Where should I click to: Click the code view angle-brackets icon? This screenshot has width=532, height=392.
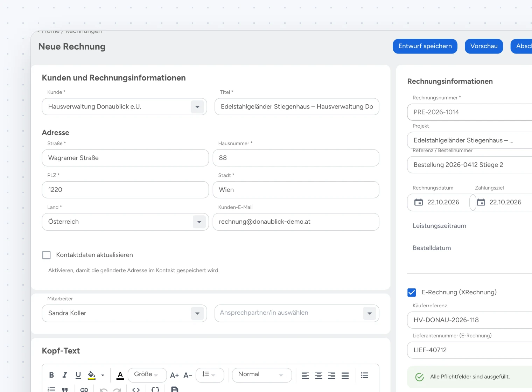[x=136, y=389]
